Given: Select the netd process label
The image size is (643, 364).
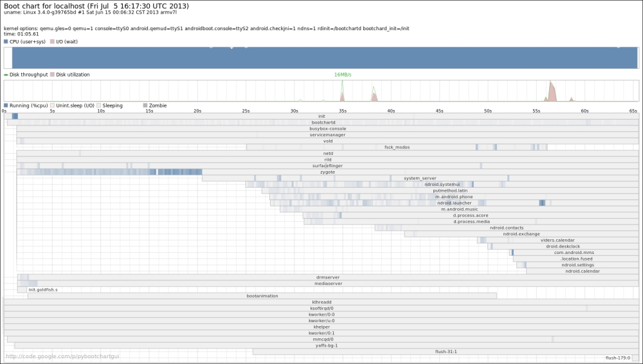Looking at the screenshot, I should coord(328,154).
